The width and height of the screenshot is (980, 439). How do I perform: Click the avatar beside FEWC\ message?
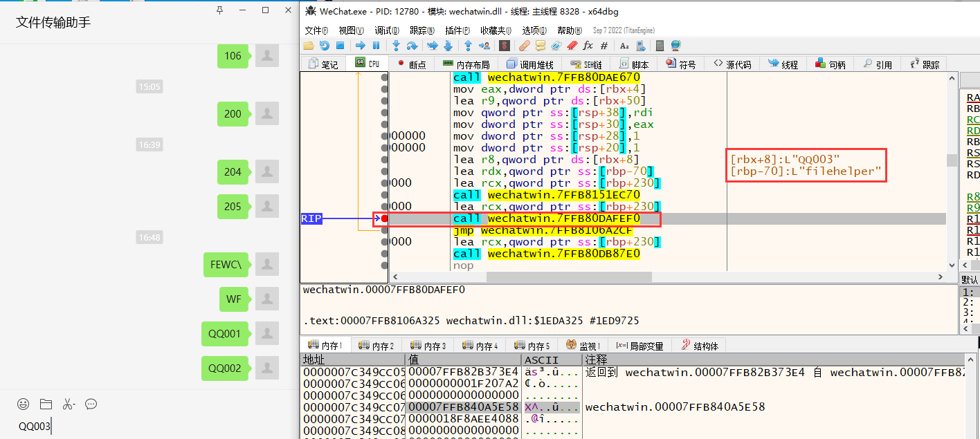[267, 264]
